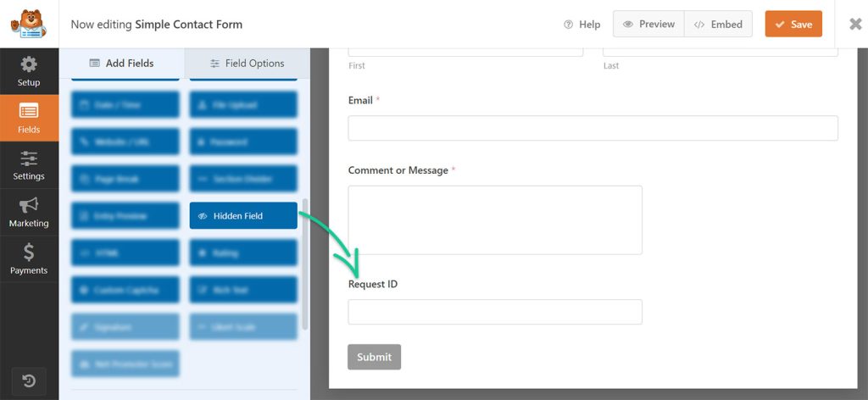Viewport: 868px width, 400px height.
Task: Switch to the Field Options tab
Action: (248, 63)
